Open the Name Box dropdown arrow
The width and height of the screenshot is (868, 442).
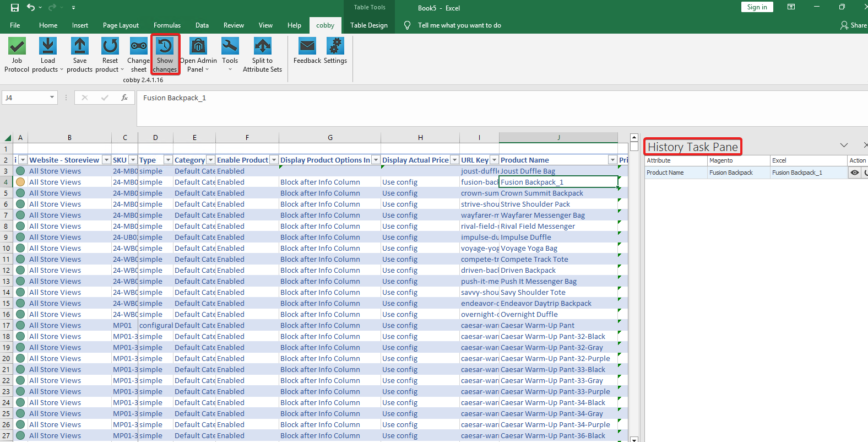click(x=52, y=98)
